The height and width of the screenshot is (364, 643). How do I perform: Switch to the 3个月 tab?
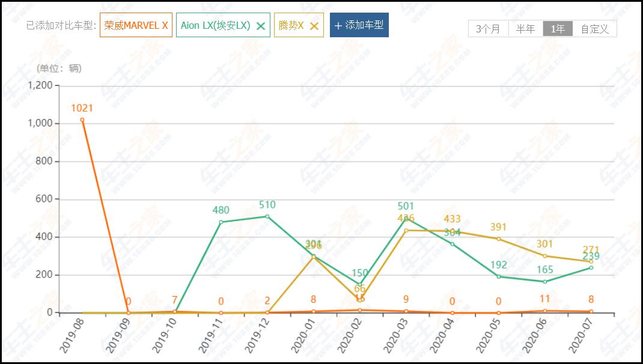(x=489, y=28)
